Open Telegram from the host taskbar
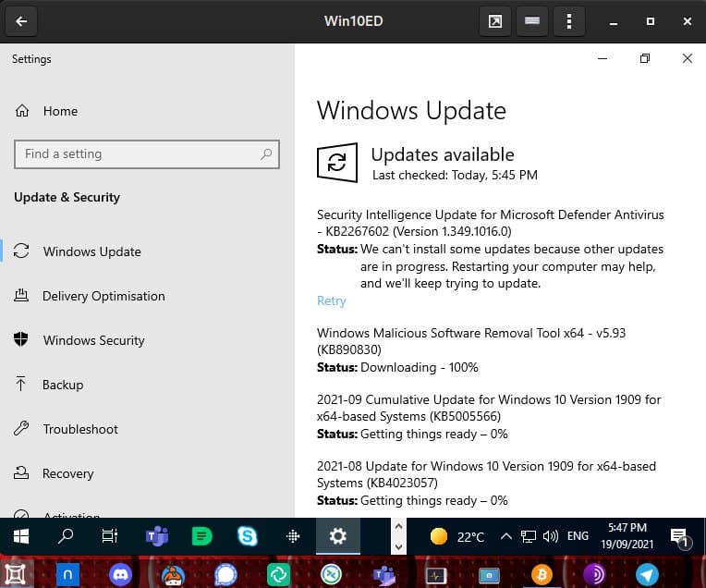 (x=647, y=575)
